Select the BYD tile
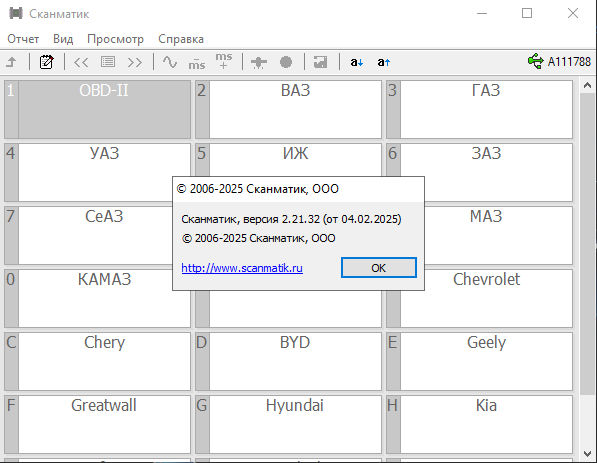The image size is (597, 463). point(288,361)
